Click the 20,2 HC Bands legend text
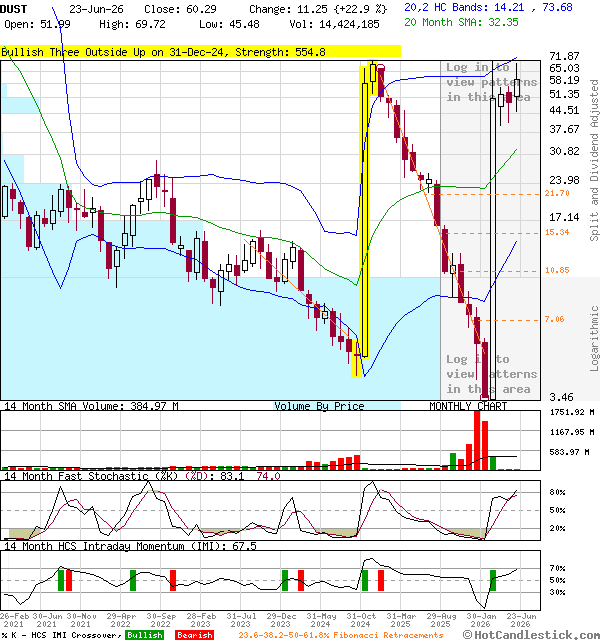Viewport: 600px width, 640px height. point(488,7)
